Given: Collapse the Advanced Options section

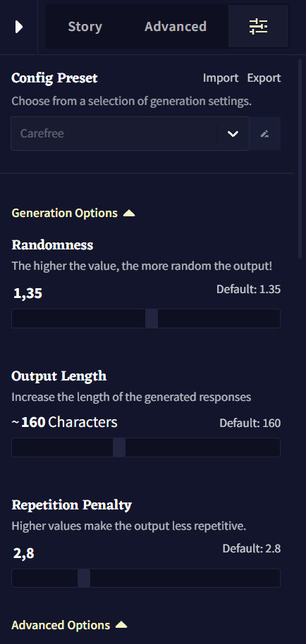Looking at the screenshot, I should (x=69, y=625).
